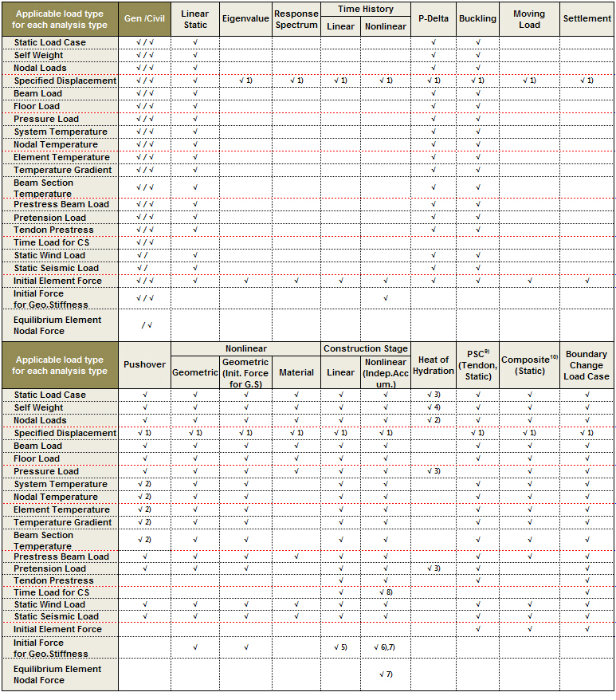Image resolution: width=616 pixels, height=700 pixels.
Task: Select the Linear Static column header
Action: tap(195, 19)
